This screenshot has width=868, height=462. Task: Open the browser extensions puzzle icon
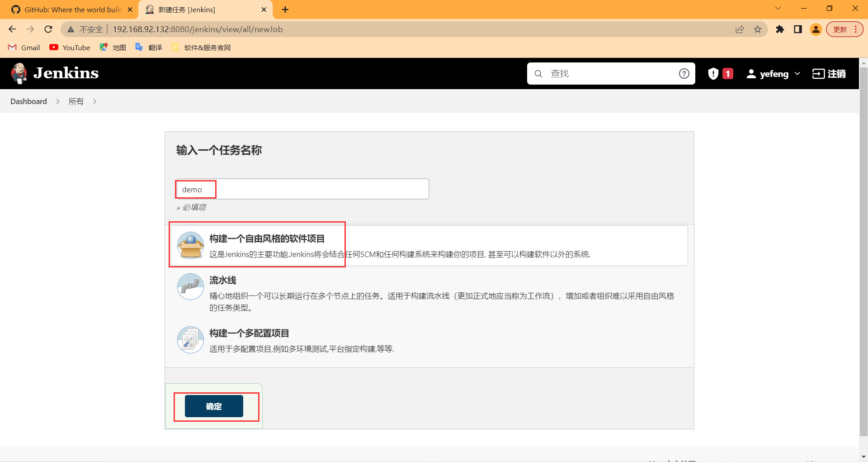pyautogui.click(x=780, y=29)
